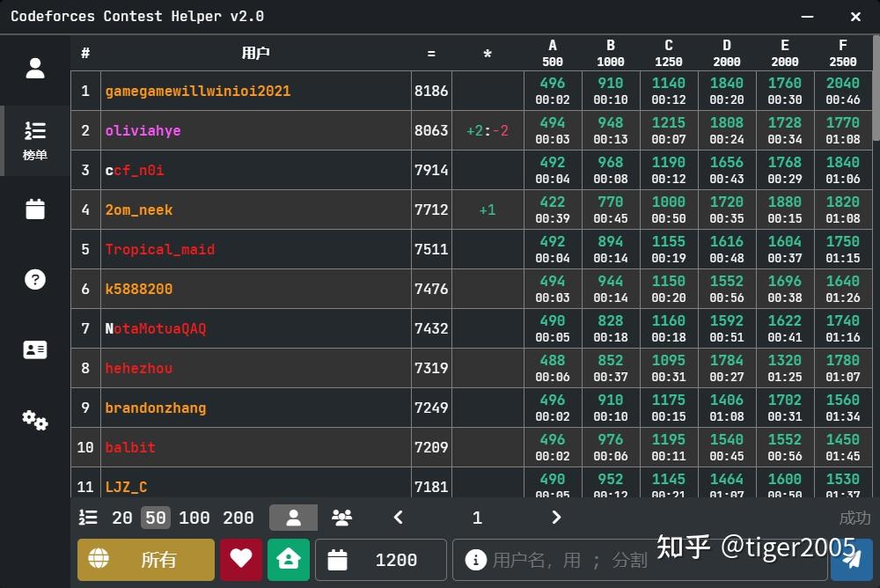Open the calendar icon in the sidebar
This screenshot has width=880, height=588.
coord(34,209)
